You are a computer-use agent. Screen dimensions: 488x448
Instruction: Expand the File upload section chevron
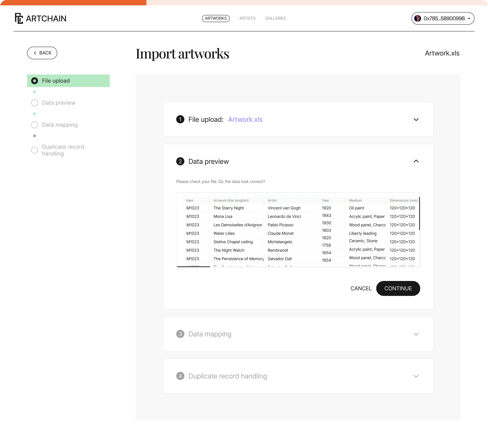416,120
